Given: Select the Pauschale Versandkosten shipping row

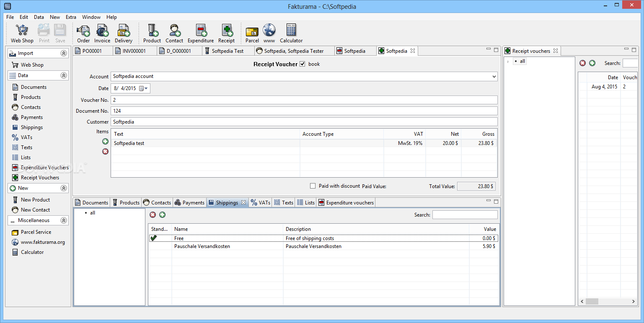Looking at the screenshot, I should pyautogui.click(x=323, y=246).
